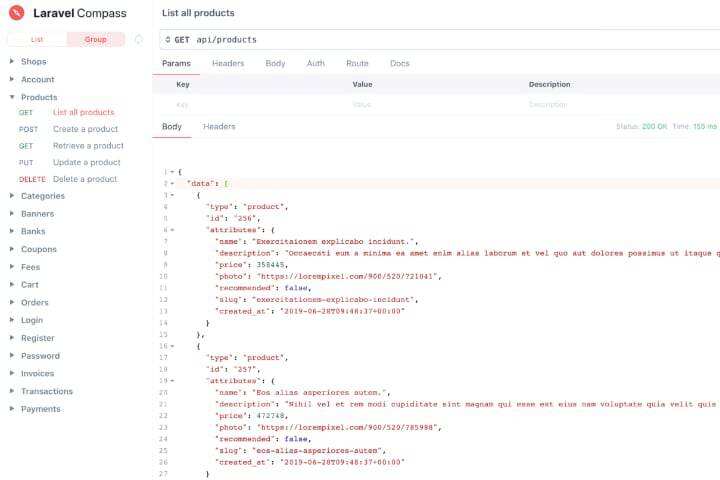720x480 pixels.
Task: Click the Value column header
Action: click(362, 85)
